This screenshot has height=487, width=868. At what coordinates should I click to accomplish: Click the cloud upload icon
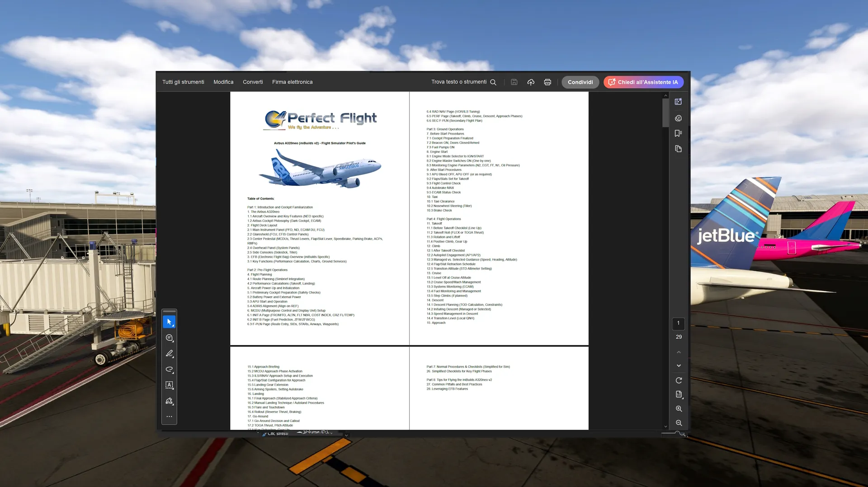[x=531, y=82]
